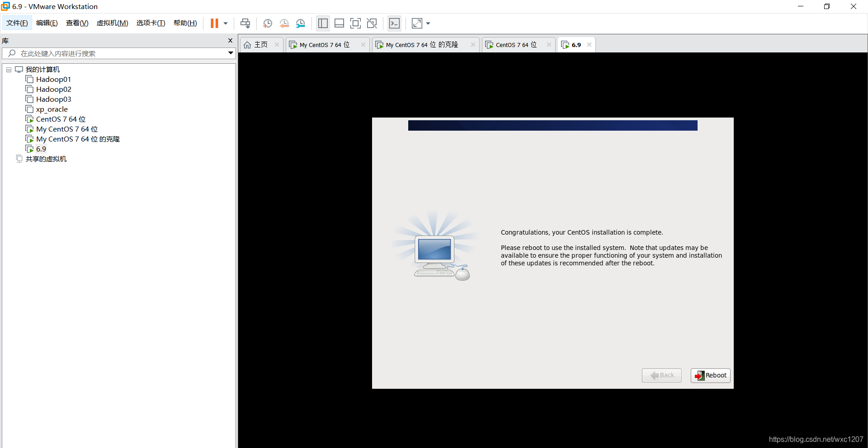Click the stretch guest display icon
Image resolution: width=868 pixels, height=448 pixels.
417,23
